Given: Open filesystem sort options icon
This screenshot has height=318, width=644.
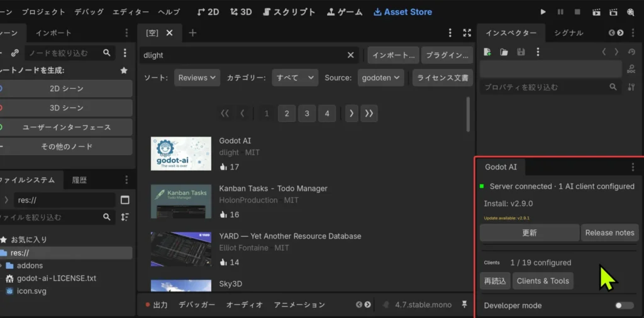Looking at the screenshot, I should pos(125,217).
